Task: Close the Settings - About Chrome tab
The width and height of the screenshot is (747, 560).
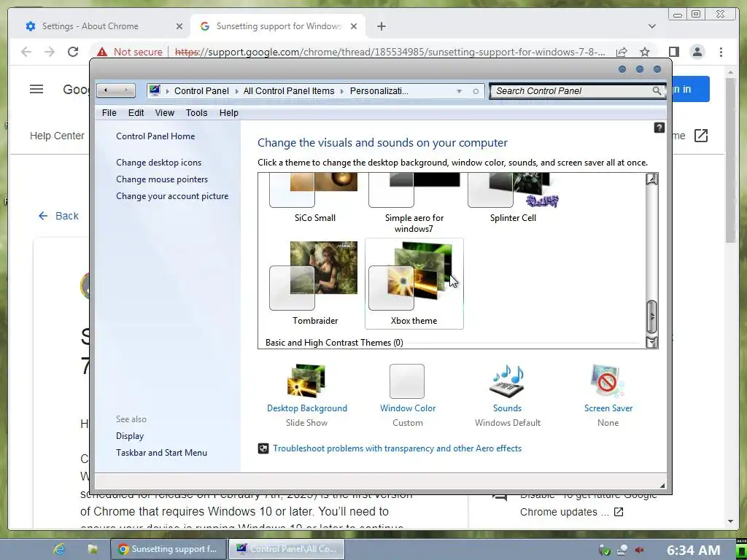Action: coord(179,26)
